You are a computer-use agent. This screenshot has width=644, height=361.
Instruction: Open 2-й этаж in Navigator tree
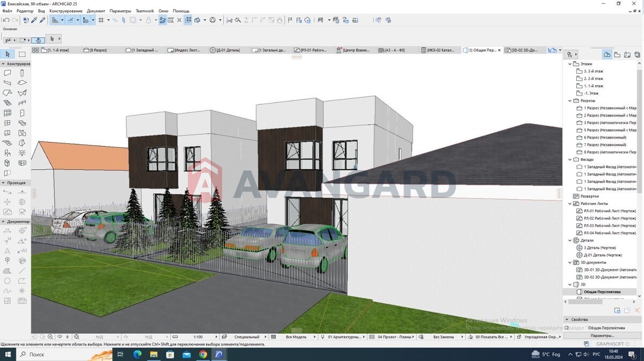point(594,78)
